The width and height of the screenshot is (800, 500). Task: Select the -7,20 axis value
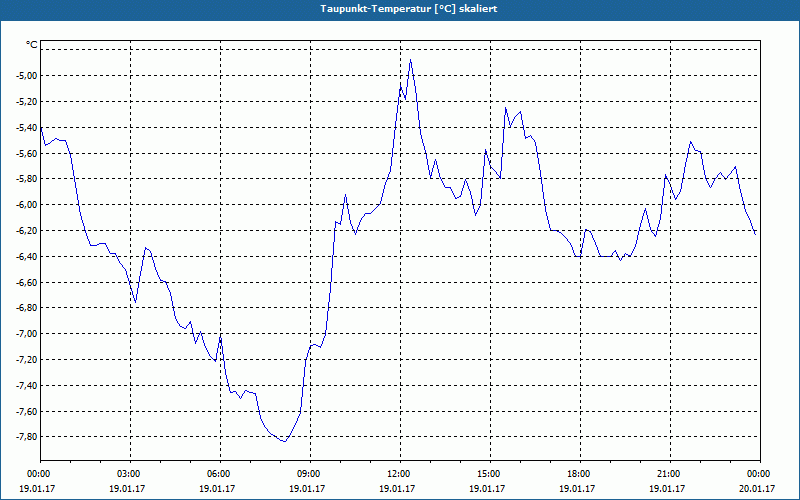[x=27, y=359]
